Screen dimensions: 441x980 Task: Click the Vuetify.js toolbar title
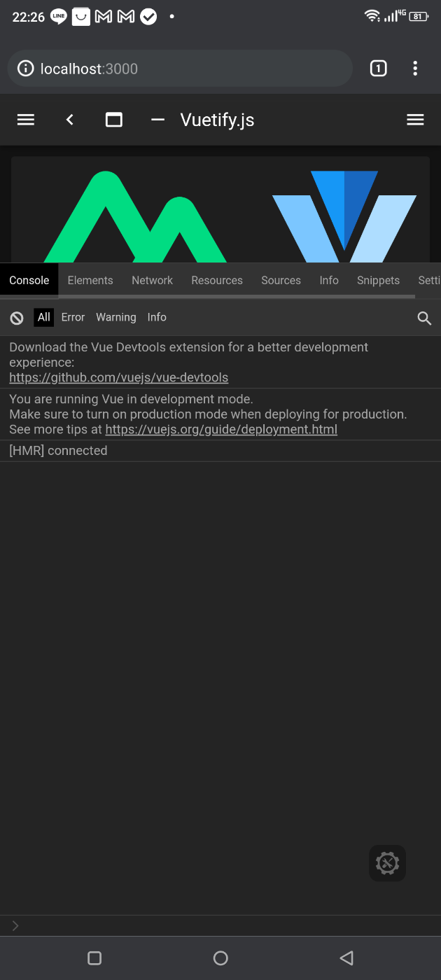coord(217,120)
